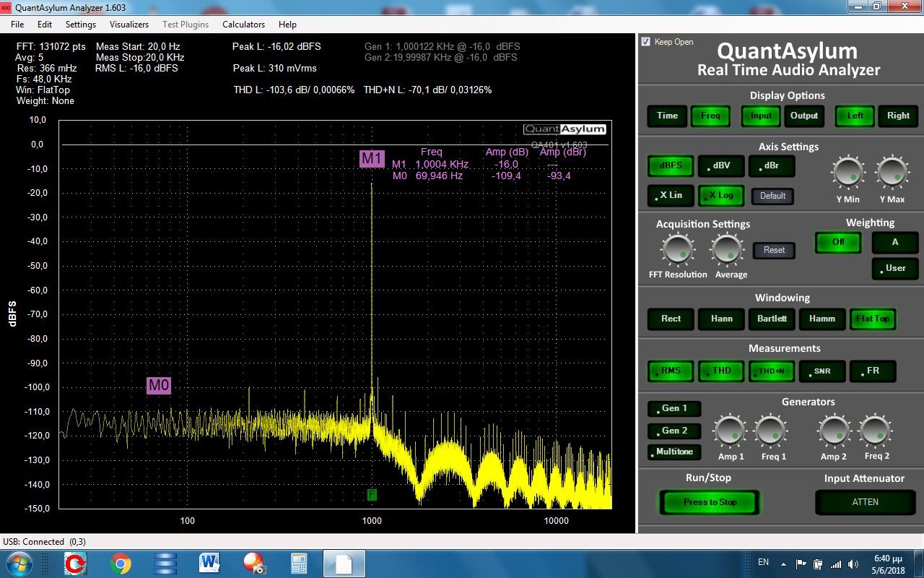This screenshot has width=924, height=578.
Task: Select the Hann window button
Action: [x=721, y=319]
